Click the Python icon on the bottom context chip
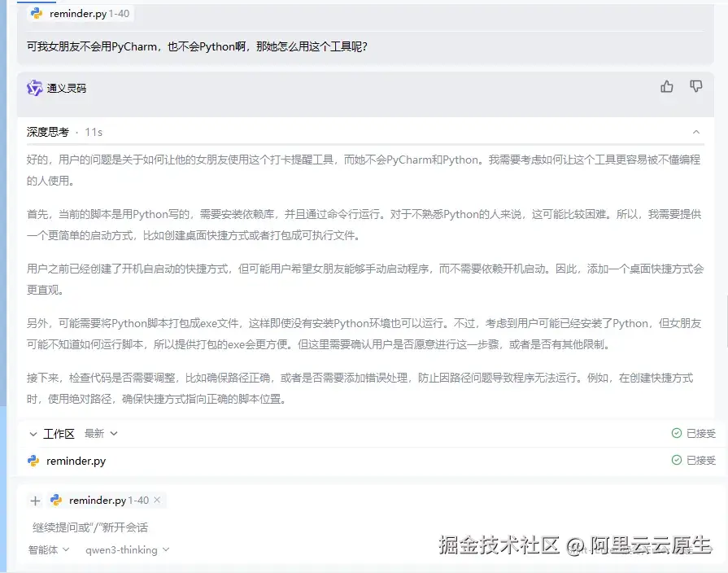 [54, 501]
